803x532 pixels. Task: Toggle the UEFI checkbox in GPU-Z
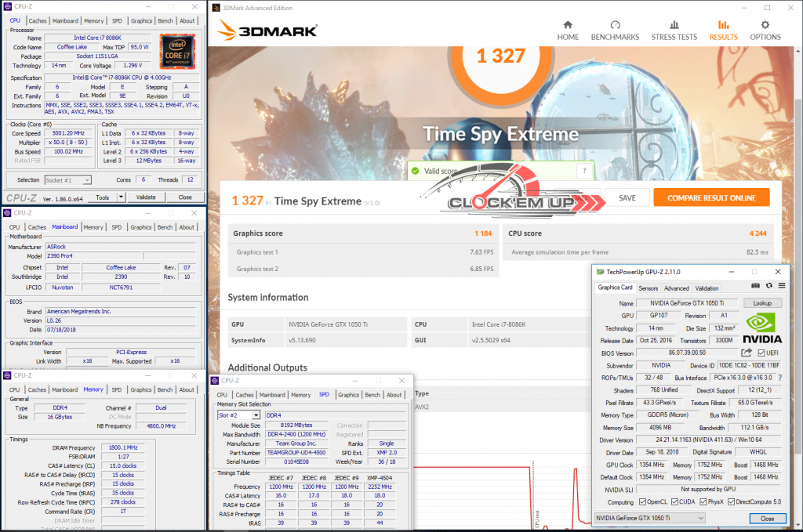tap(761, 353)
